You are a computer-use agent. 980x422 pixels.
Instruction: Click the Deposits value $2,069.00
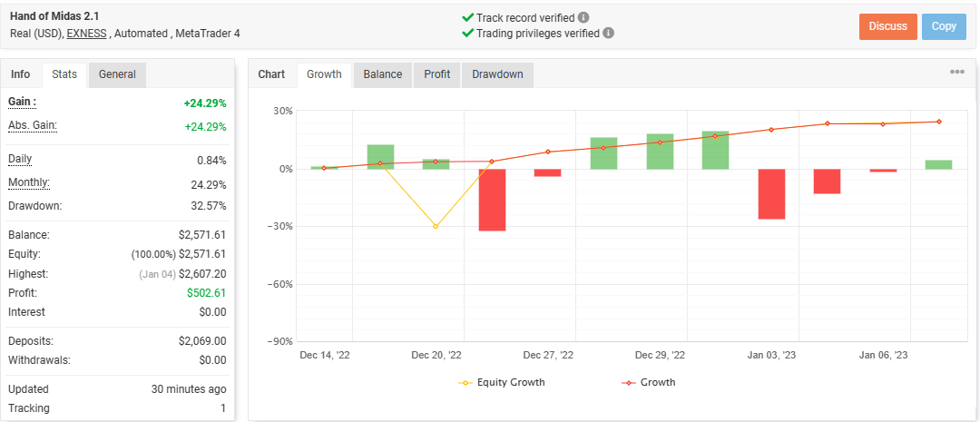point(201,341)
